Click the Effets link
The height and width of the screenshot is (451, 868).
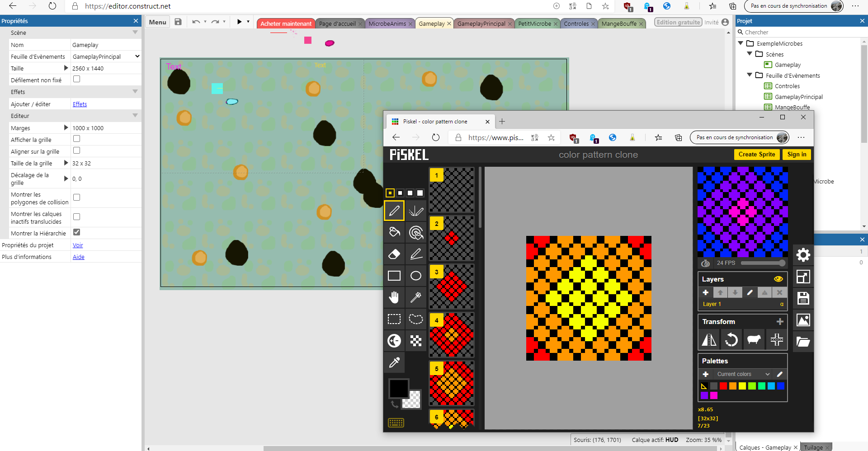point(80,104)
